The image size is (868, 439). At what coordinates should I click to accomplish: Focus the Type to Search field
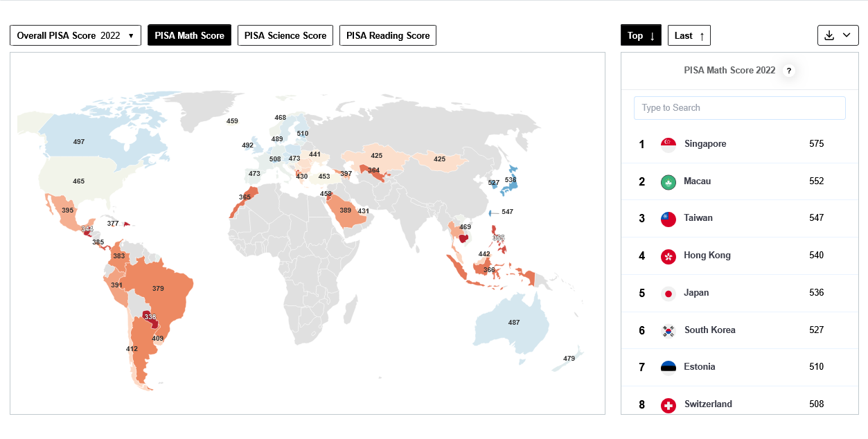click(739, 108)
